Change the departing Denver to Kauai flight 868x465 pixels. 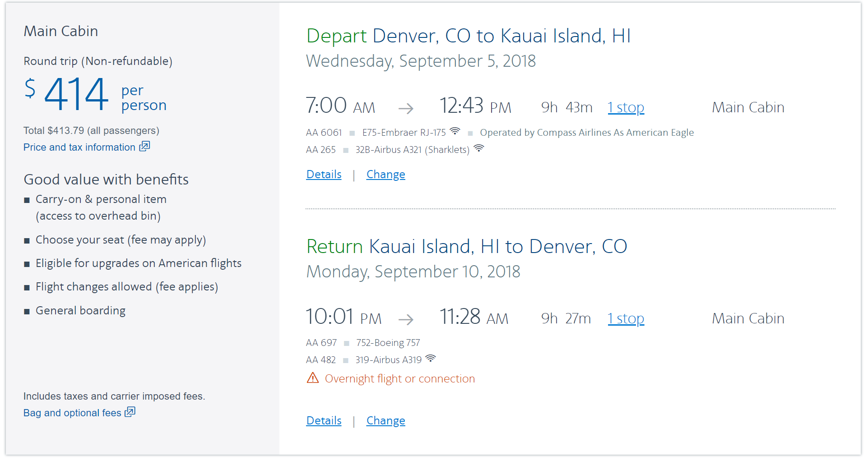pos(385,175)
